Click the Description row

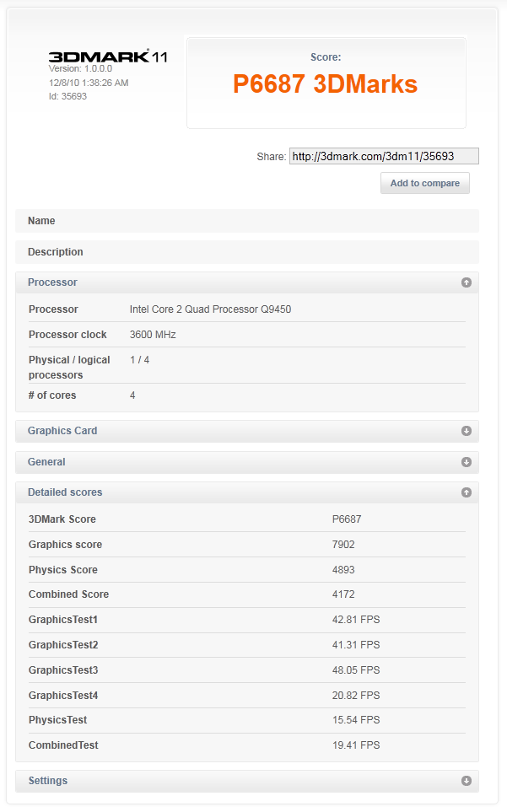(x=247, y=252)
